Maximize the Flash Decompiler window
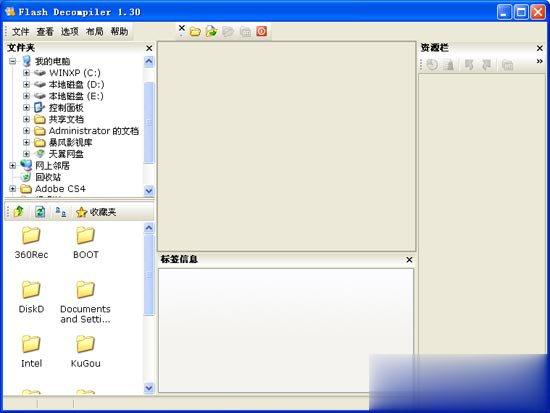 pos(521,12)
